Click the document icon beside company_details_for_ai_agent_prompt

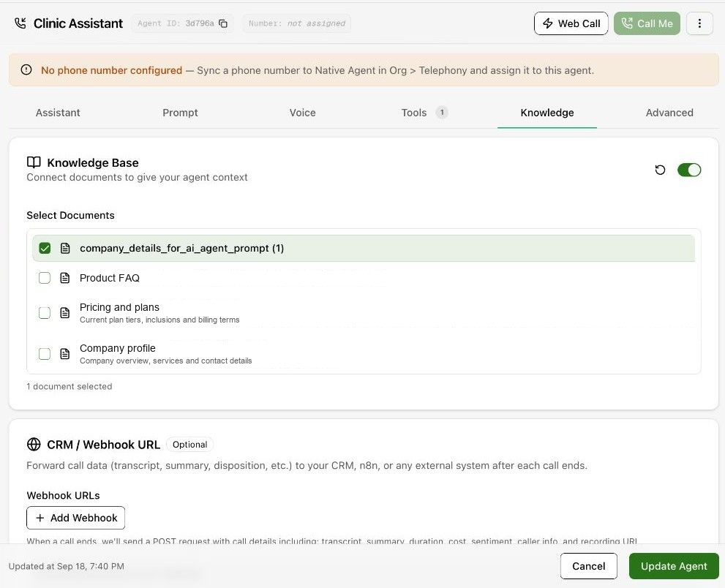64,248
